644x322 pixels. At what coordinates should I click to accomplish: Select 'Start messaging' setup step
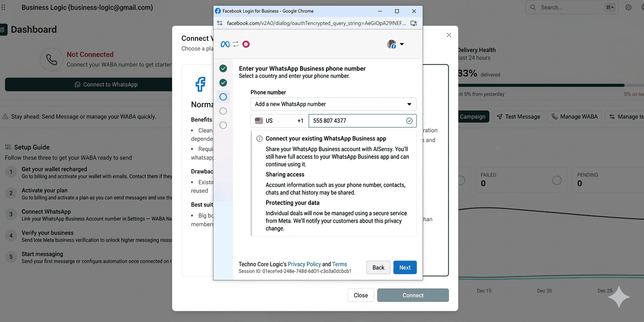89,257
